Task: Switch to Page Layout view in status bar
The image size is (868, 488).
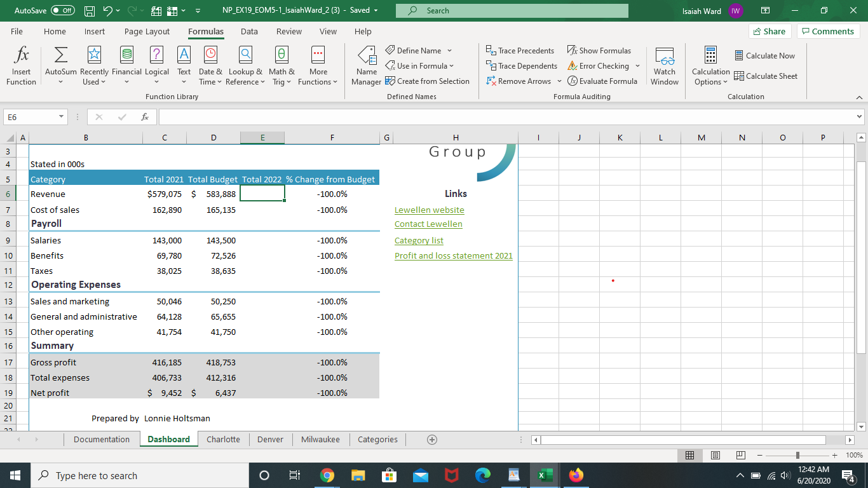Action: tap(715, 455)
